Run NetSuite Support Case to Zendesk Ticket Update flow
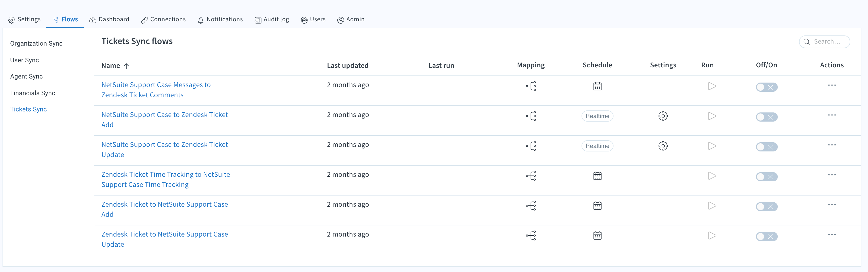The width and height of the screenshot is (868, 272). coord(712,146)
